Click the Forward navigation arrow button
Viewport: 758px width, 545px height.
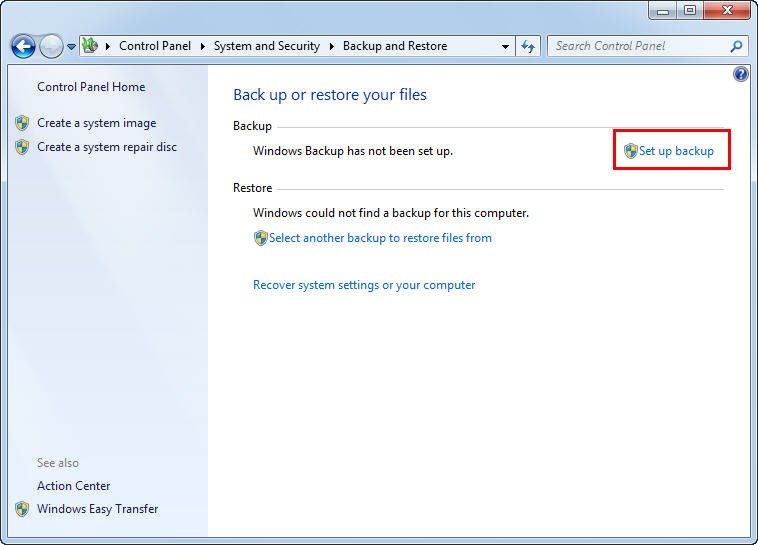click(51, 46)
